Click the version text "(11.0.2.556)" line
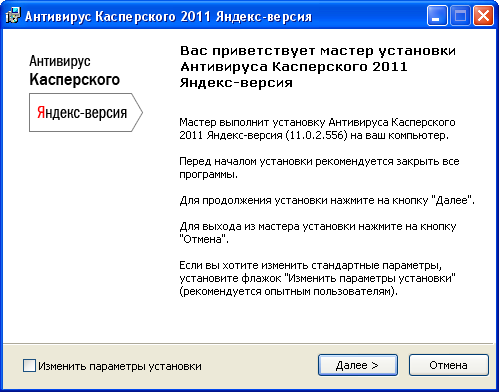Image resolution: width=499 pixels, height=392 pixels. pyautogui.click(x=314, y=135)
